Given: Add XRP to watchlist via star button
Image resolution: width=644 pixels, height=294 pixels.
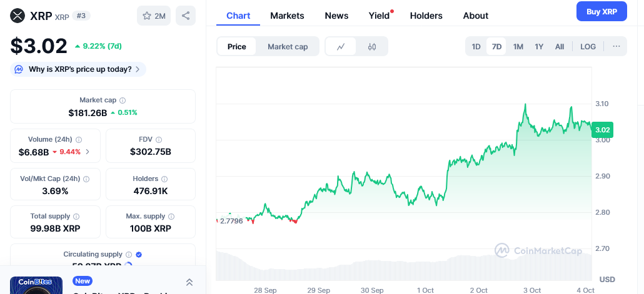Looking at the screenshot, I should click(154, 16).
